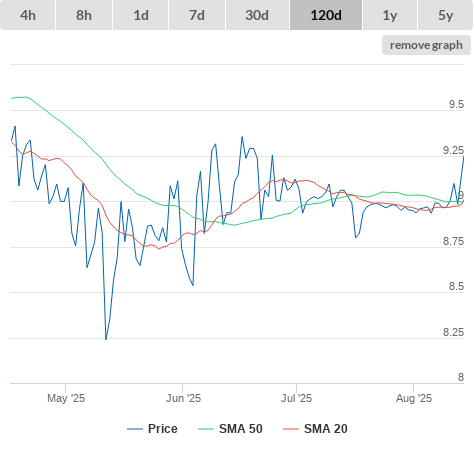
Task: Switch chart to 1y range
Action: pos(390,15)
